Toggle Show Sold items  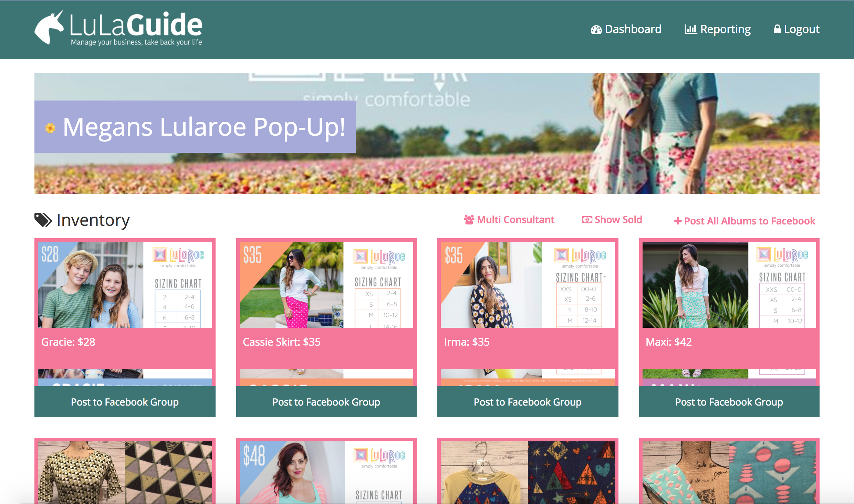coord(618,219)
